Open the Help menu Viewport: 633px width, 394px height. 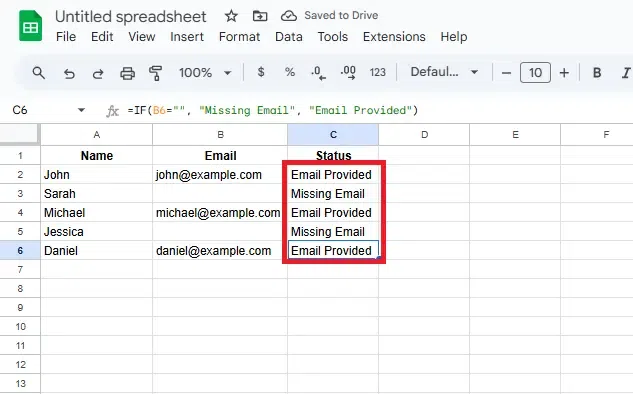[454, 37]
